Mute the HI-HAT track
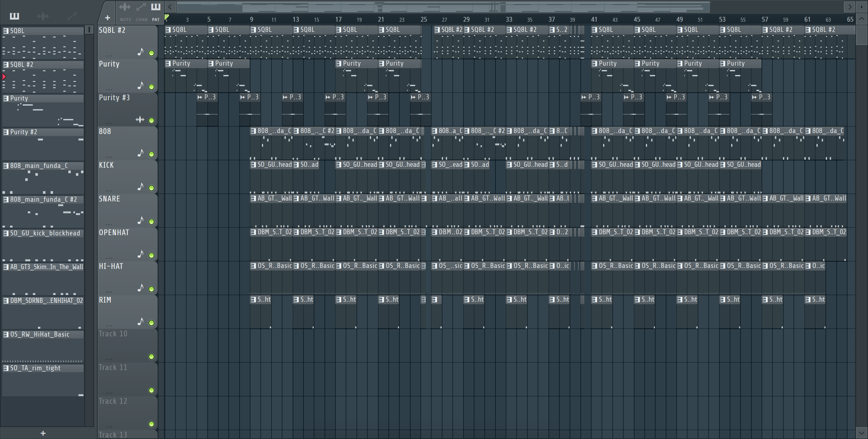 point(152,289)
